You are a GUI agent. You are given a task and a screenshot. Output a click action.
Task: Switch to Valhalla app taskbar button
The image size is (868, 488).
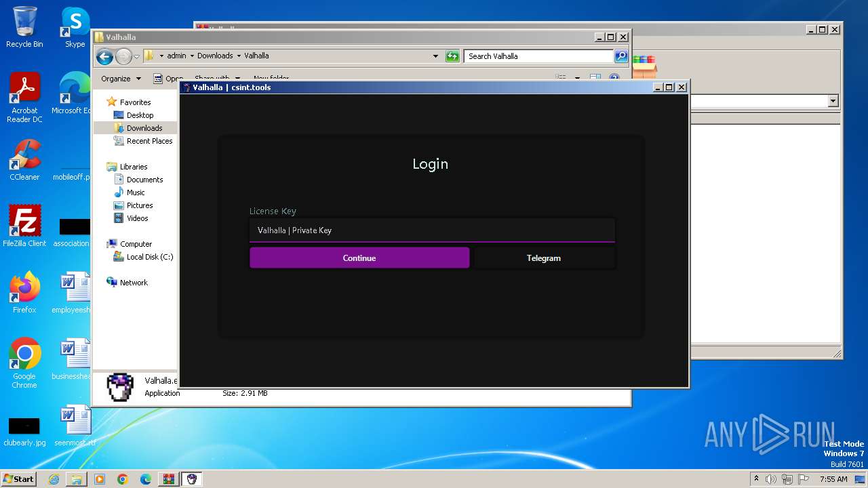pyautogui.click(x=192, y=479)
